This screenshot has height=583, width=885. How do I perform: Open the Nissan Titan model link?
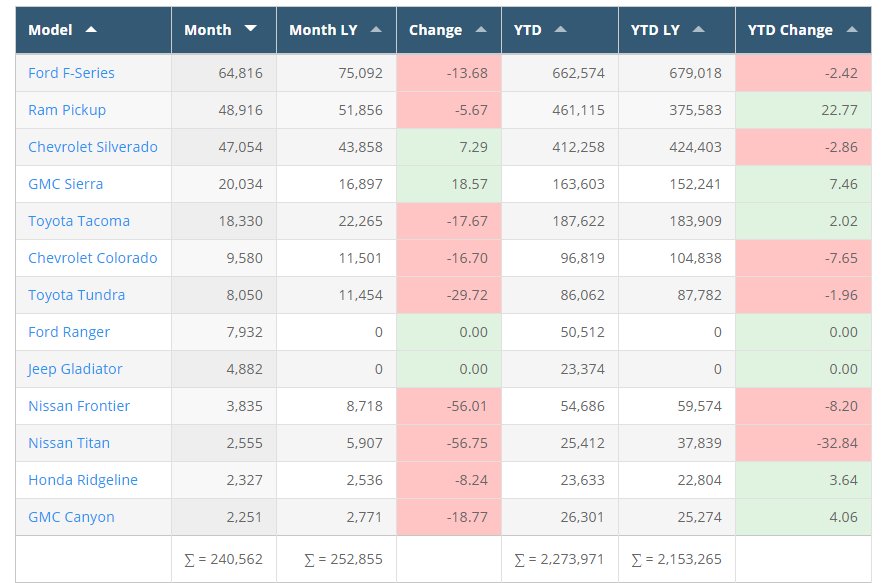[69, 443]
